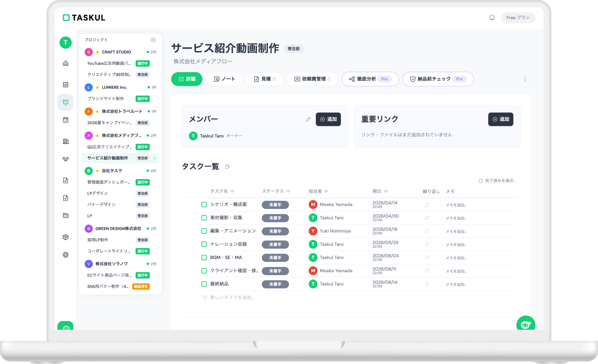Open the team members icon in sidebar
The width and height of the screenshot is (598, 364).
pyautogui.click(x=65, y=159)
